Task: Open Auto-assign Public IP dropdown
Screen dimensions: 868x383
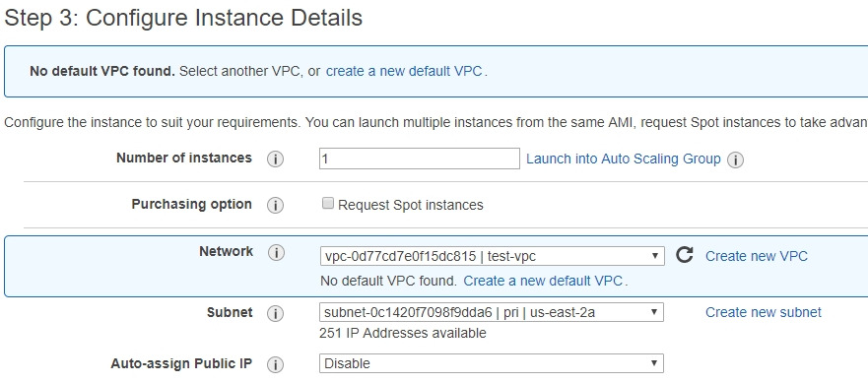Action: click(x=491, y=363)
